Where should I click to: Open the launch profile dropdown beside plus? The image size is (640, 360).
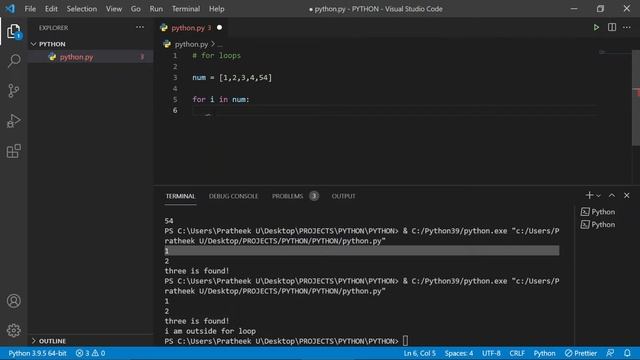tap(598, 196)
